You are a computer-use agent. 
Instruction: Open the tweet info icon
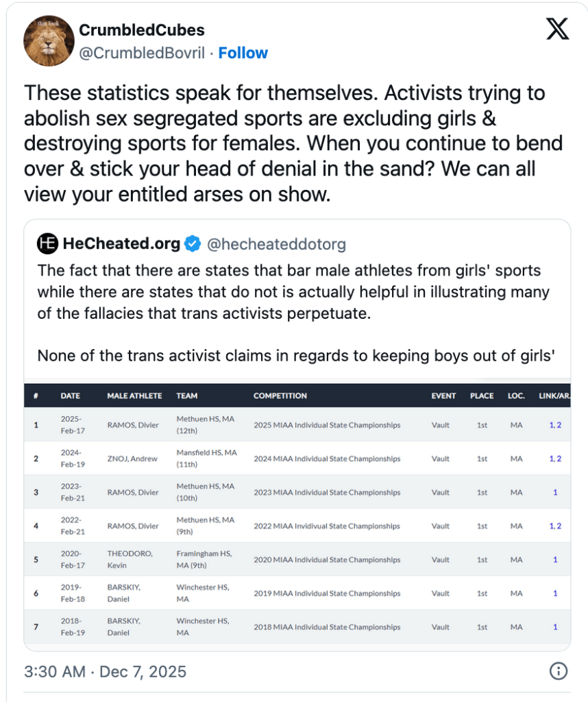[559, 670]
